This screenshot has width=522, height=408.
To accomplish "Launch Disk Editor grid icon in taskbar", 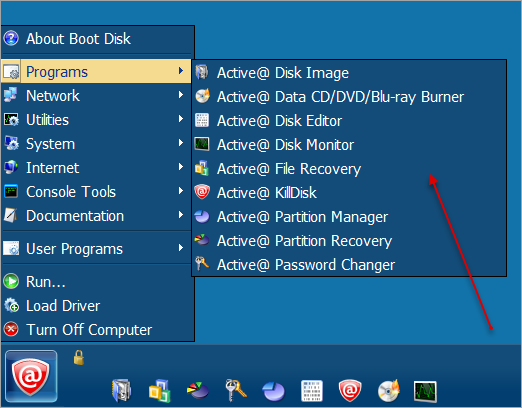I will (312, 391).
